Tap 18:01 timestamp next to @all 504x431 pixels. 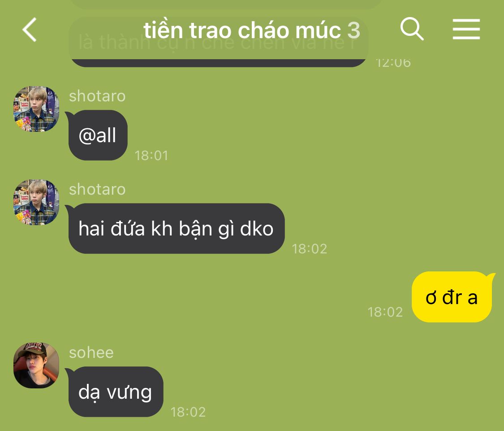click(x=151, y=156)
